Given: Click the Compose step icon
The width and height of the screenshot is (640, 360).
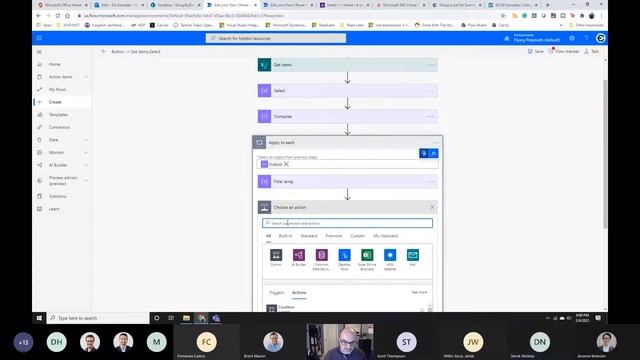Looking at the screenshot, I should pos(264,116).
